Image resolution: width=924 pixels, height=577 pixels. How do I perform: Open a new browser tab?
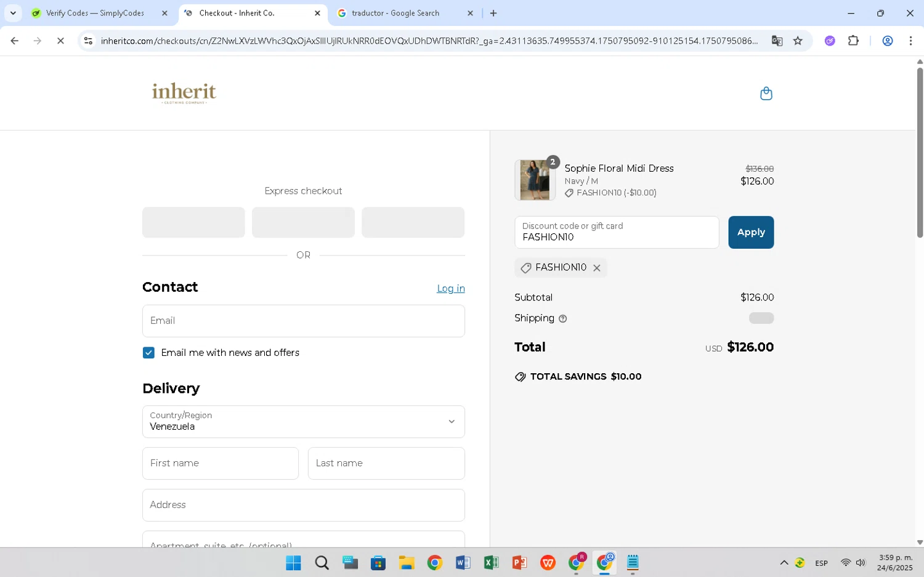[x=493, y=13]
